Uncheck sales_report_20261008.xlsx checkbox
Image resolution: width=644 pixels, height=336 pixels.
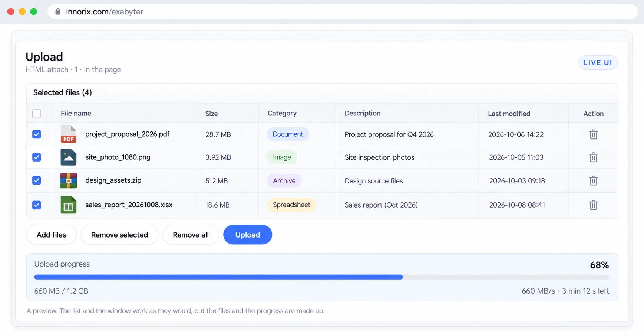[36, 205]
